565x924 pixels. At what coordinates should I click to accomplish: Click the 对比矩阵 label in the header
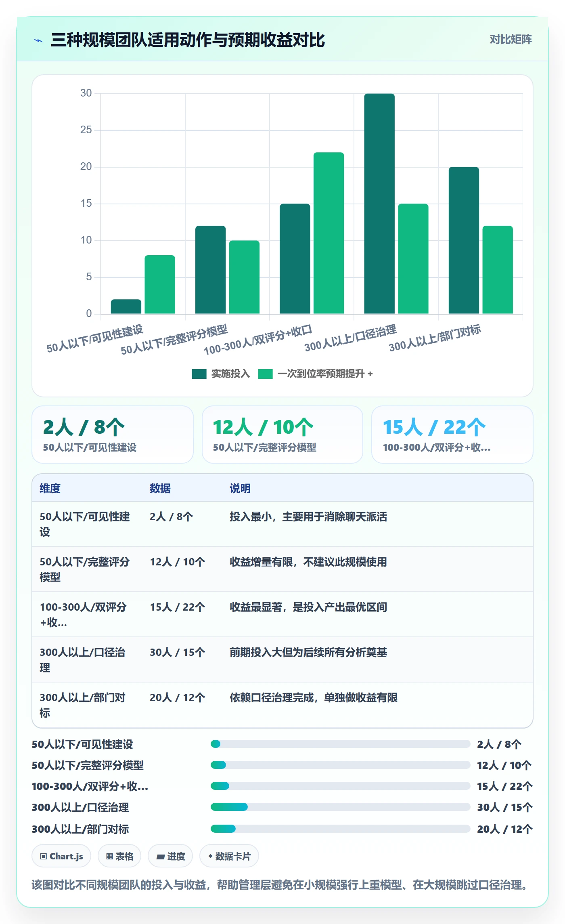511,40
